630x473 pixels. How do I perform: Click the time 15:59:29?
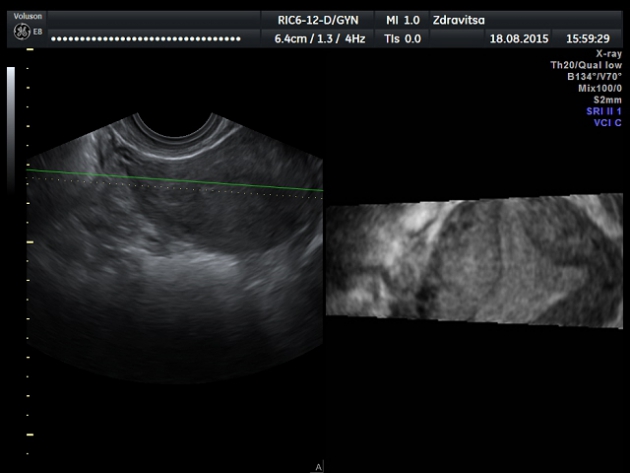coord(587,38)
